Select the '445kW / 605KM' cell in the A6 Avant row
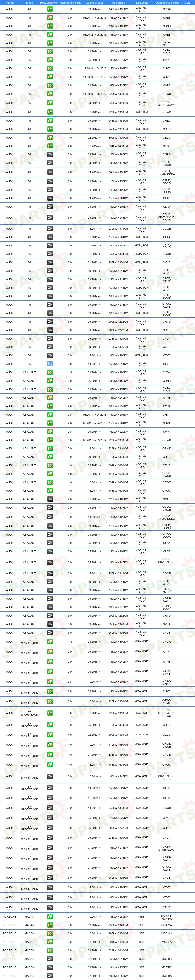The height and width of the screenshot is (980, 195). 118,491
